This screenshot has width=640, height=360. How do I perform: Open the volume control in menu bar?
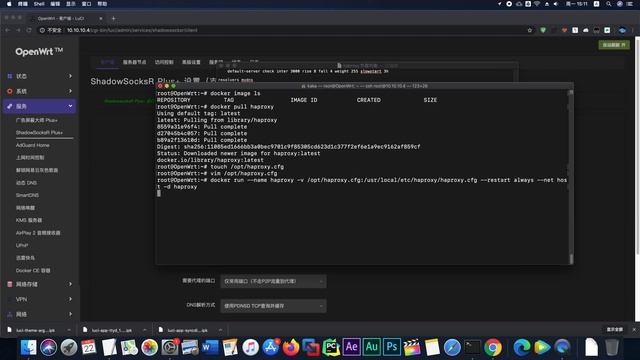556,4
